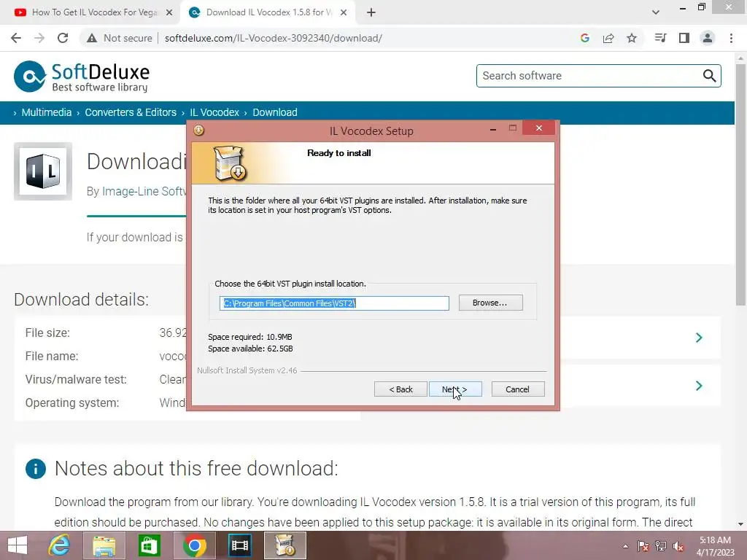Screen dimensions: 747x560
Task: Click the 'Space required: 10.9MB' text
Action: (250, 337)
